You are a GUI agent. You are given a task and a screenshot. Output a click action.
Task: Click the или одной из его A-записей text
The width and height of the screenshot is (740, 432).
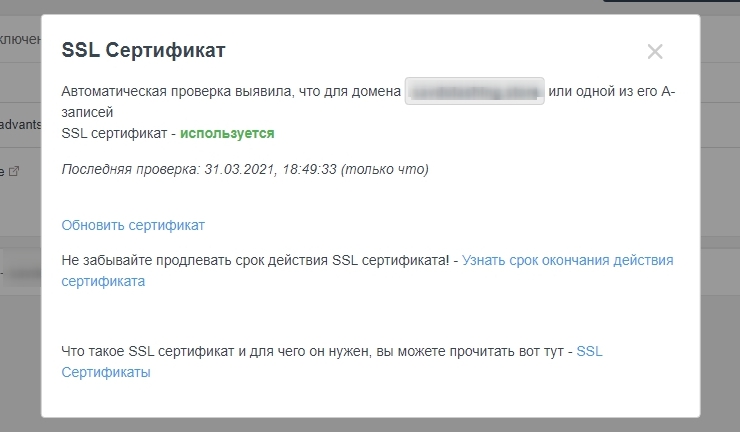612,92
